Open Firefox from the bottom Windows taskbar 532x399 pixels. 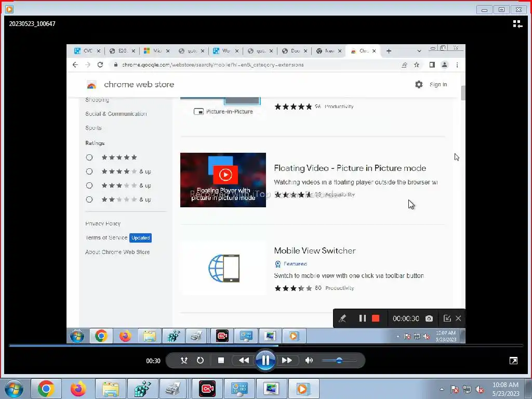[x=78, y=389]
